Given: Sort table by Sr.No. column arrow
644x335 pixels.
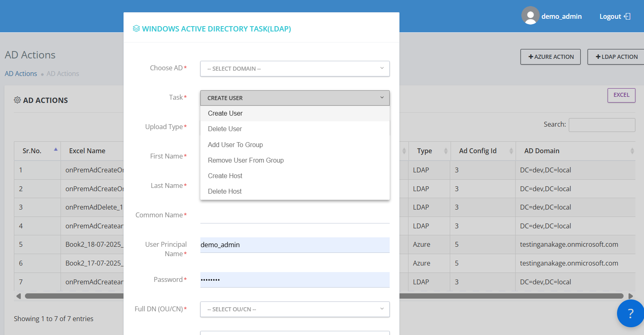Looking at the screenshot, I should tap(56, 150).
